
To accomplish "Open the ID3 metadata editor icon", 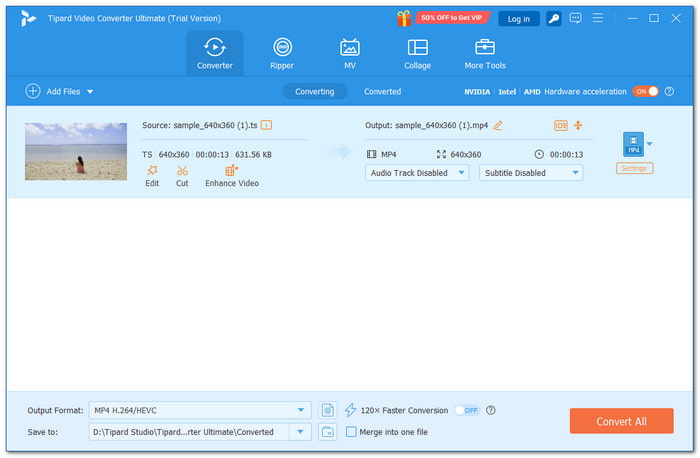I will 560,125.
